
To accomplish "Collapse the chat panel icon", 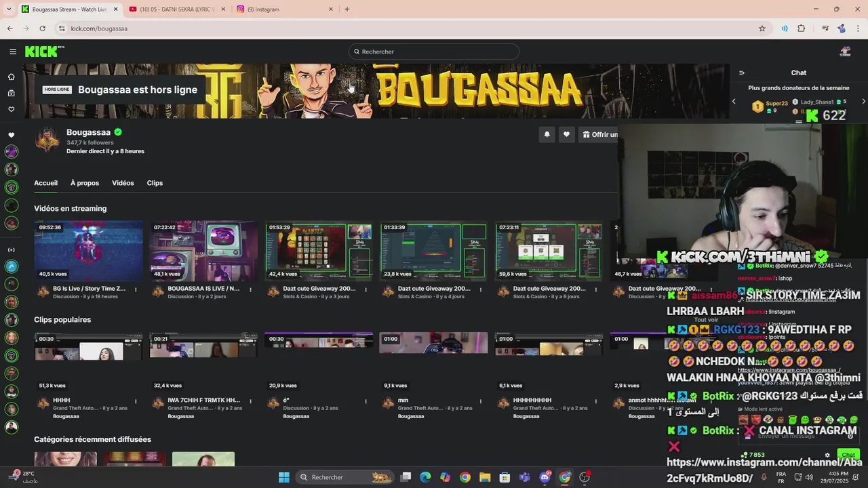I will (x=742, y=73).
